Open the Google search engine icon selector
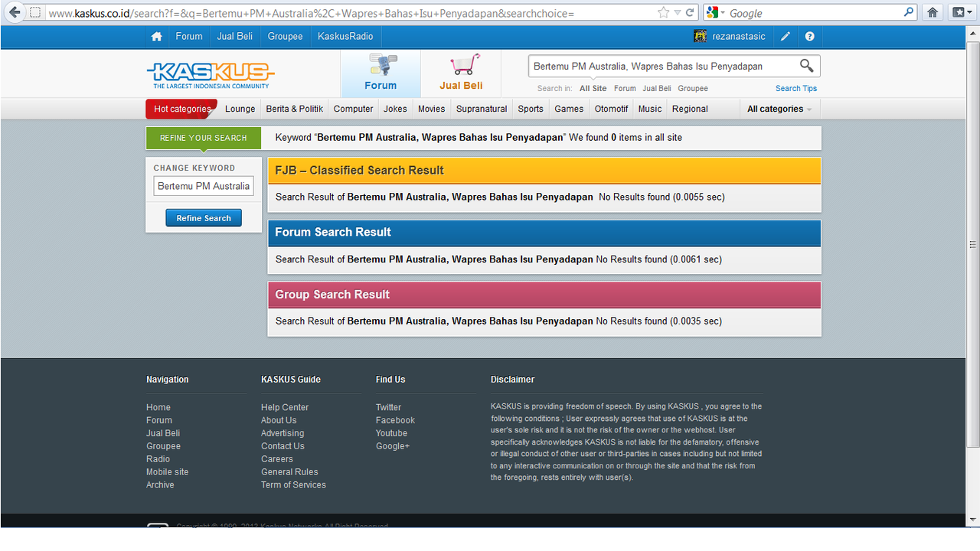This screenshot has height=551, width=980. [x=715, y=13]
